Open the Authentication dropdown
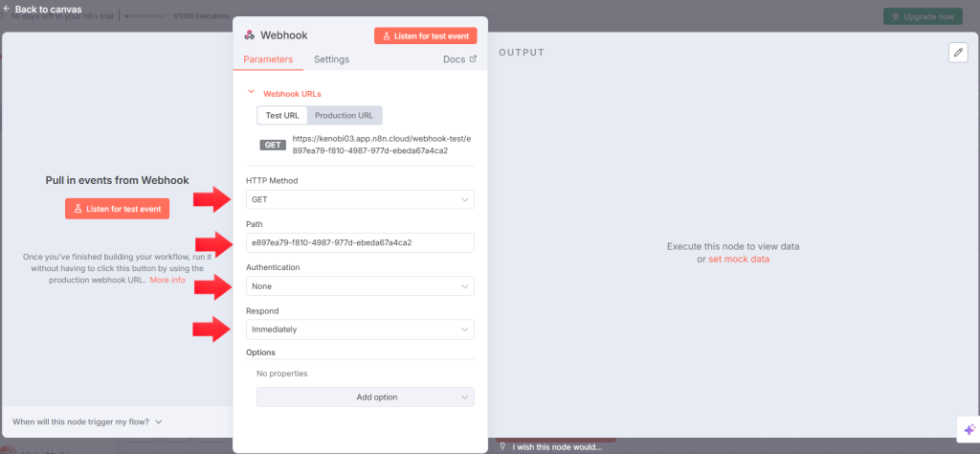 click(360, 285)
